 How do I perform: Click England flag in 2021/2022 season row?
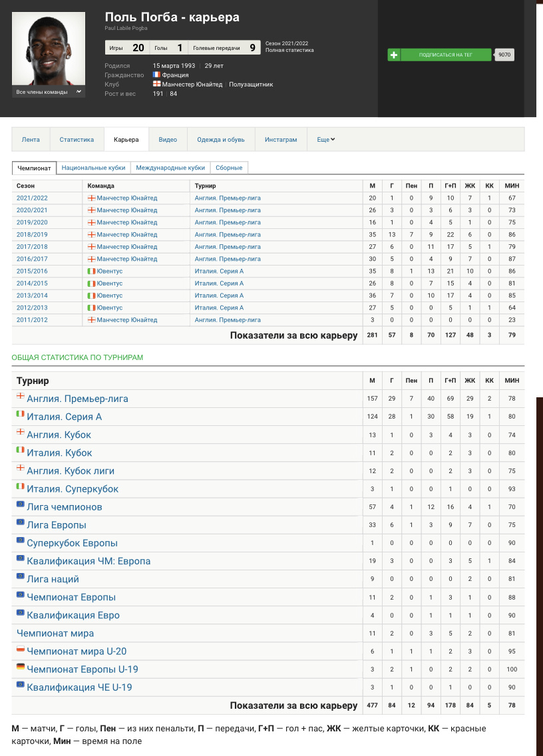pyautogui.click(x=91, y=198)
